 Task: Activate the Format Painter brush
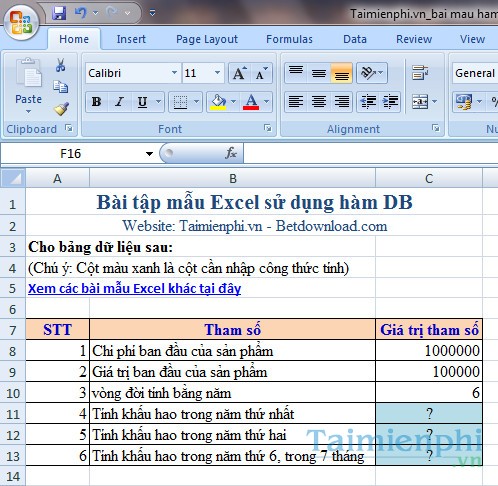[x=61, y=109]
